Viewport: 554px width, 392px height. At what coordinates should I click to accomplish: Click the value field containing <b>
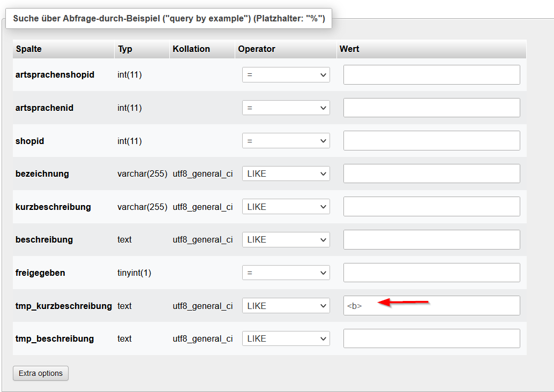431,305
